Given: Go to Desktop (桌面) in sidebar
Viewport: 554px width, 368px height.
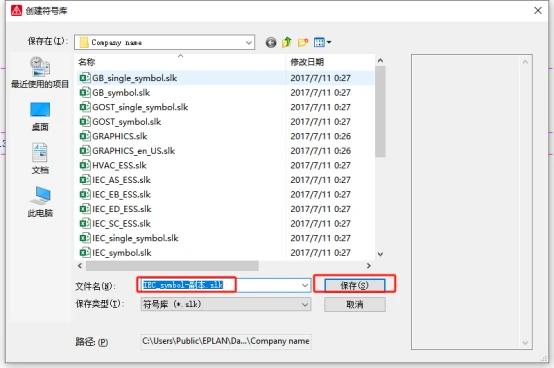Looking at the screenshot, I should pos(40,117).
